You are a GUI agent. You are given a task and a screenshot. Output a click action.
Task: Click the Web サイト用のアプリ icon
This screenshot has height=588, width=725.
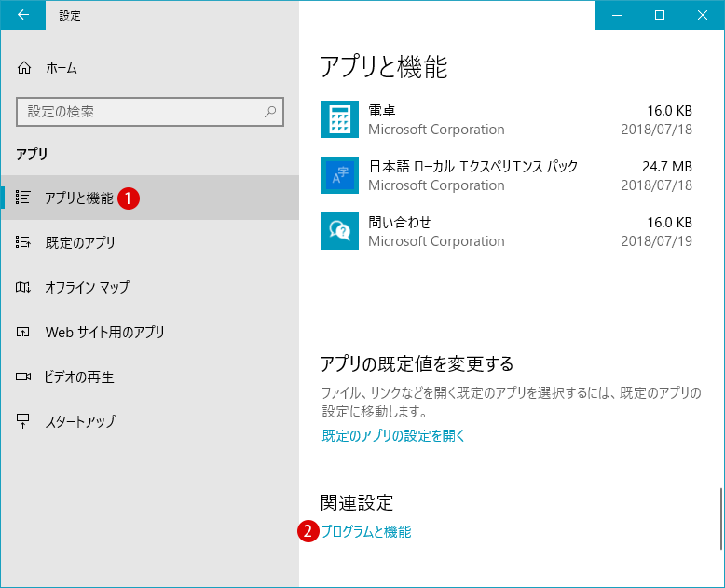coord(22,332)
